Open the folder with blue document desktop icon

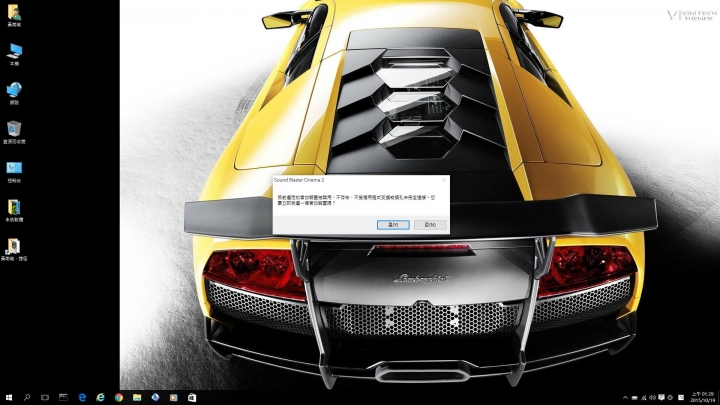(14, 210)
